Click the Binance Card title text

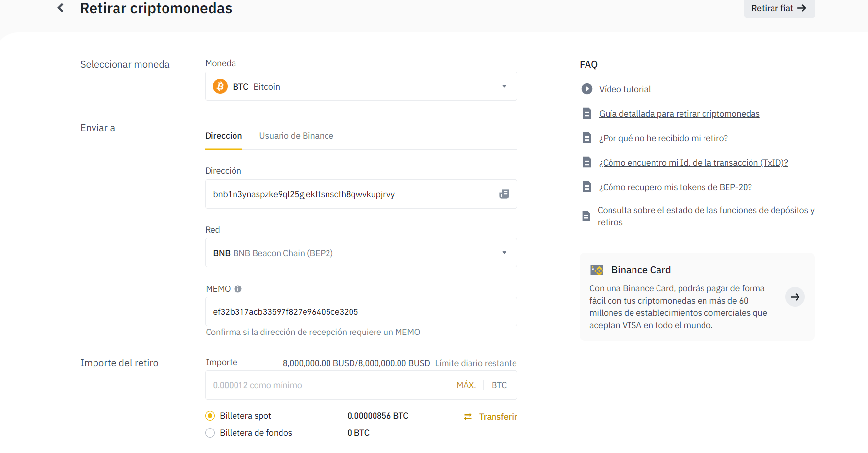pyautogui.click(x=641, y=270)
